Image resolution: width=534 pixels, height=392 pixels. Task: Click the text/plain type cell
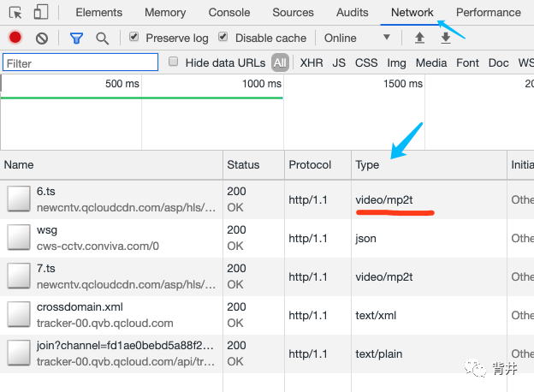pyautogui.click(x=379, y=354)
